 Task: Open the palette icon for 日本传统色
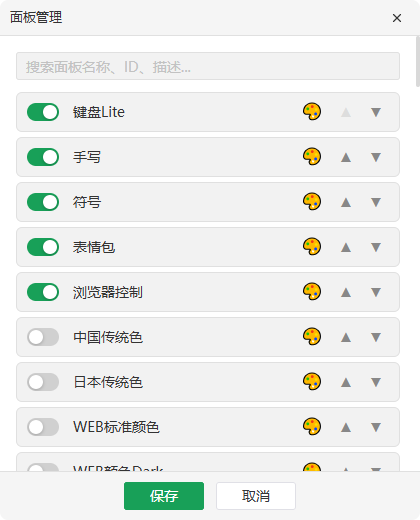click(312, 382)
